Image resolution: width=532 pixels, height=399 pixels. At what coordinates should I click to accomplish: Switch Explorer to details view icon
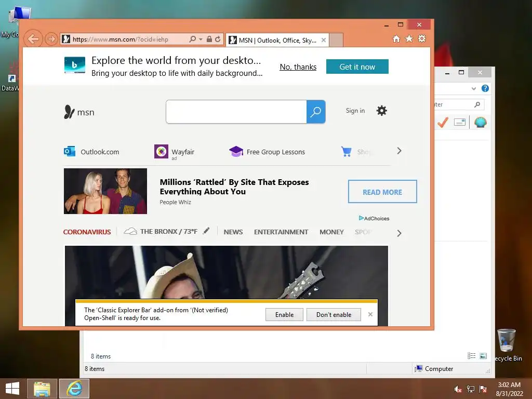(x=471, y=355)
